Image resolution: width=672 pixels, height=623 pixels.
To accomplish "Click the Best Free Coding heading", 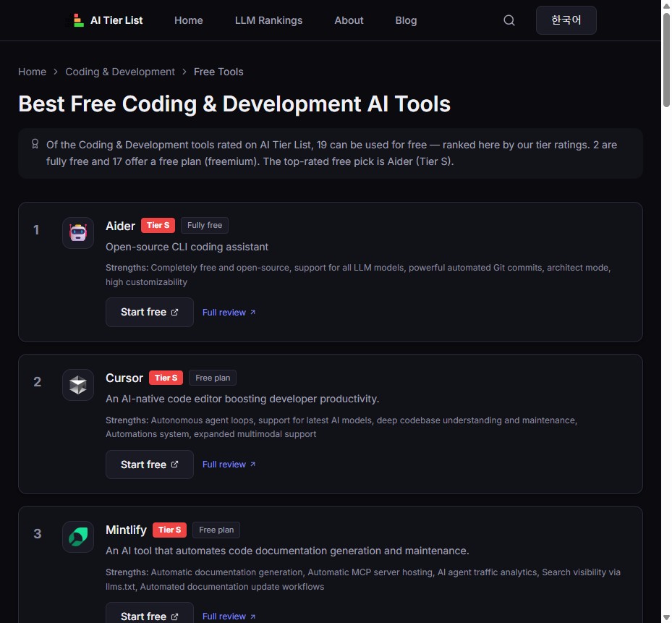I will 234,103.
